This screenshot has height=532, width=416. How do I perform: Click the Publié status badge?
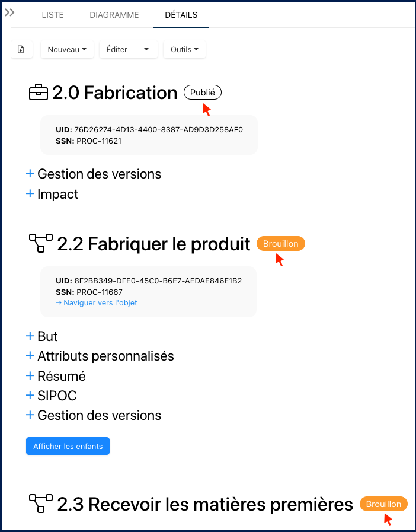202,93
